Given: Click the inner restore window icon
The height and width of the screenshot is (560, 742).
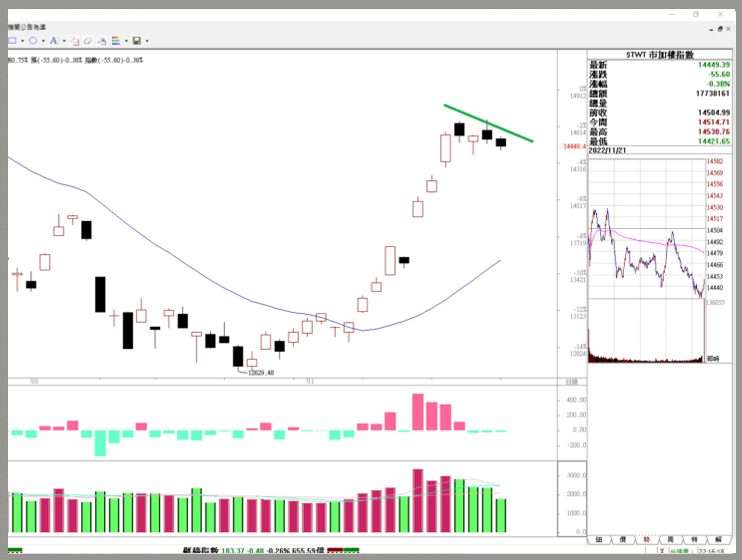Looking at the screenshot, I should (720, 29).
